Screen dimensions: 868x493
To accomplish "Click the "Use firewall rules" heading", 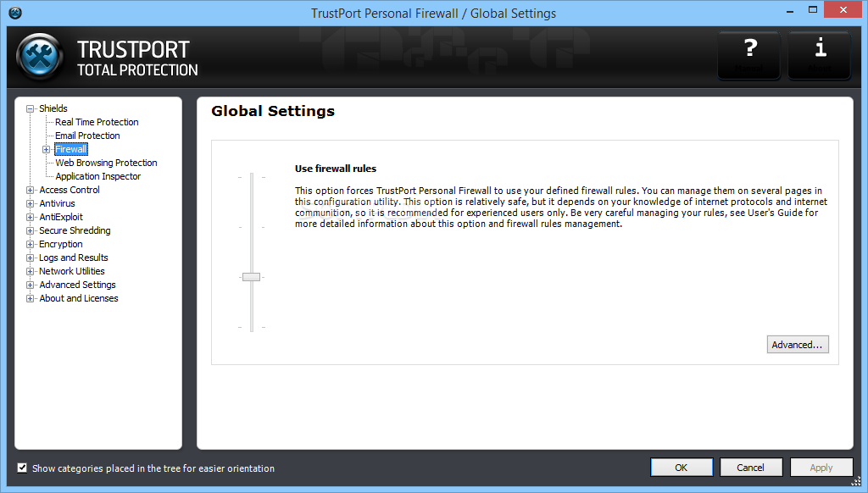I will 336,169.
